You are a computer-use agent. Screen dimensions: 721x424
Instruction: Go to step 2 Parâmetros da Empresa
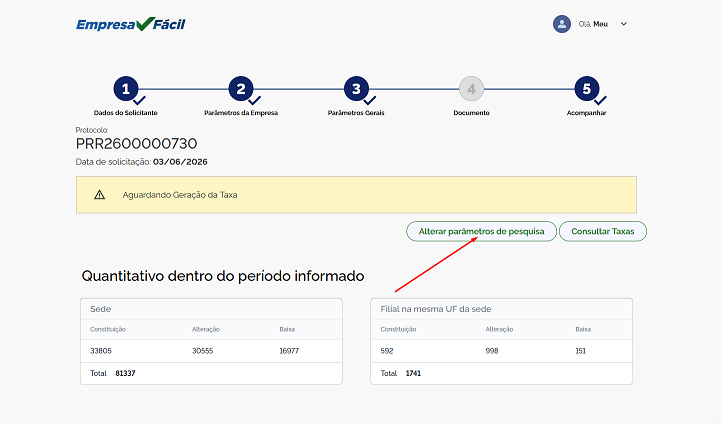pos(241,89)
